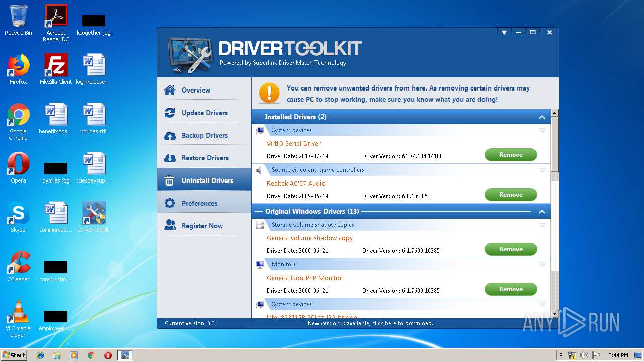This screenshot has width=644, height=362.
Task: Open Recycle Bin desktop icon
Action: click(x=18, y=20)
